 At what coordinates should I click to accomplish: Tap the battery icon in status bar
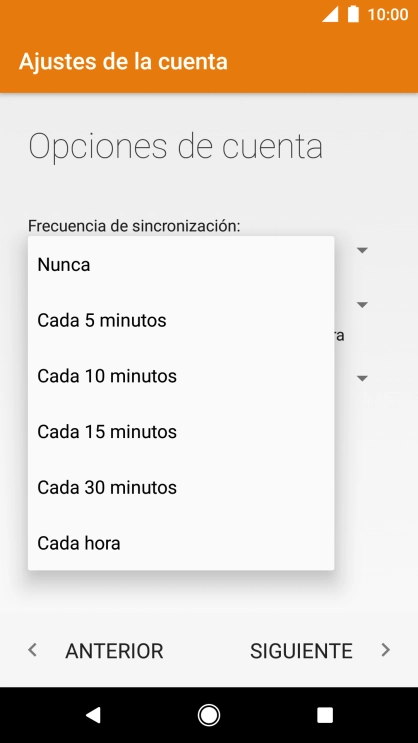click(354, 14)
